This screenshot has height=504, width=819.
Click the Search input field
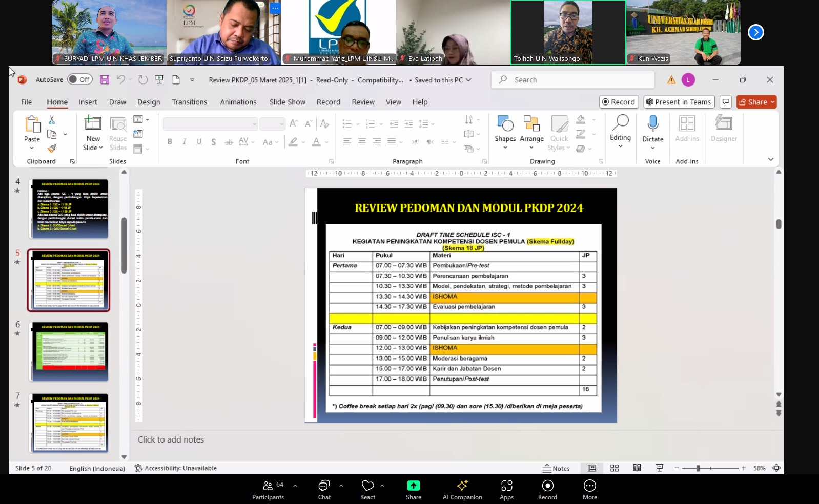(x=572, y=80)
